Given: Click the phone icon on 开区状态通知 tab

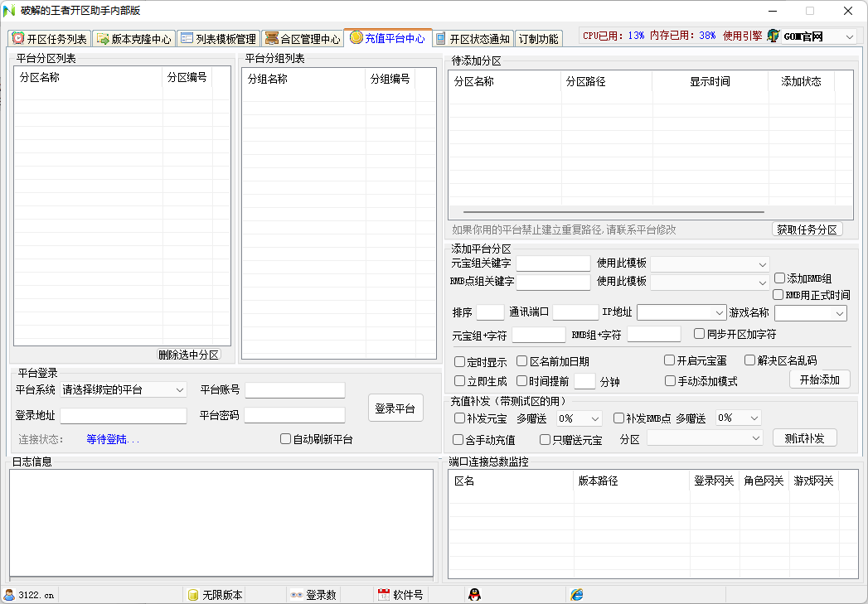Looking at the screenshot, I should [x=441, y=38].
